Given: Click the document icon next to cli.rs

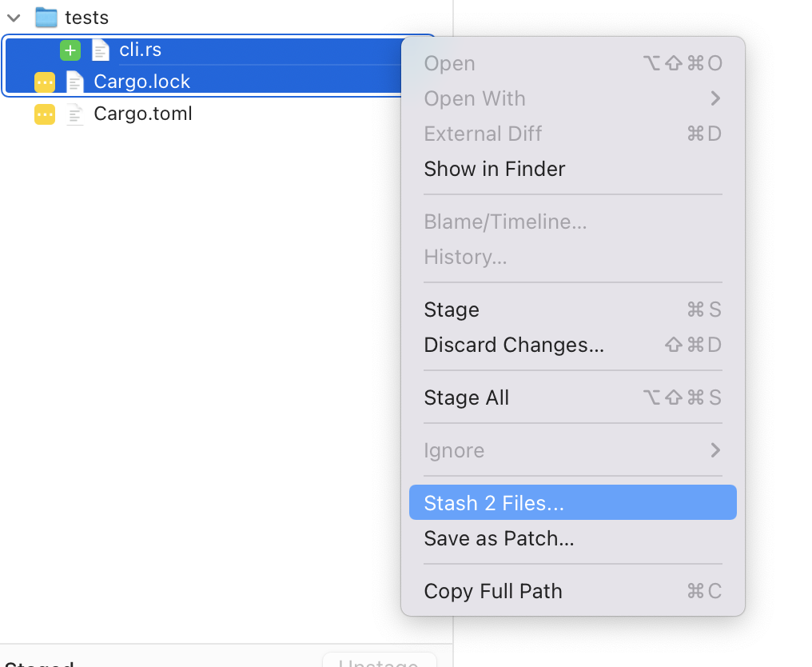Looking at the screenshot, I should click(100, 50).
